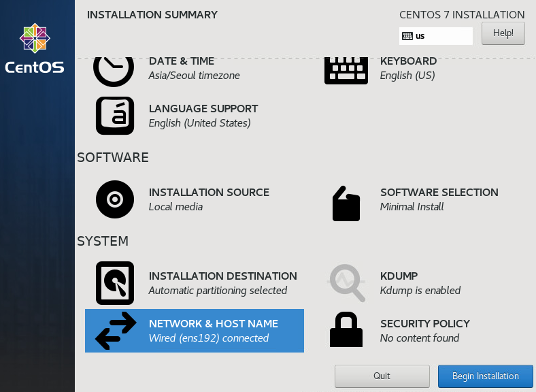The image size is (536, 392).
Task: Click the SYSTEM section heading
Action: (x=103, y=242)
